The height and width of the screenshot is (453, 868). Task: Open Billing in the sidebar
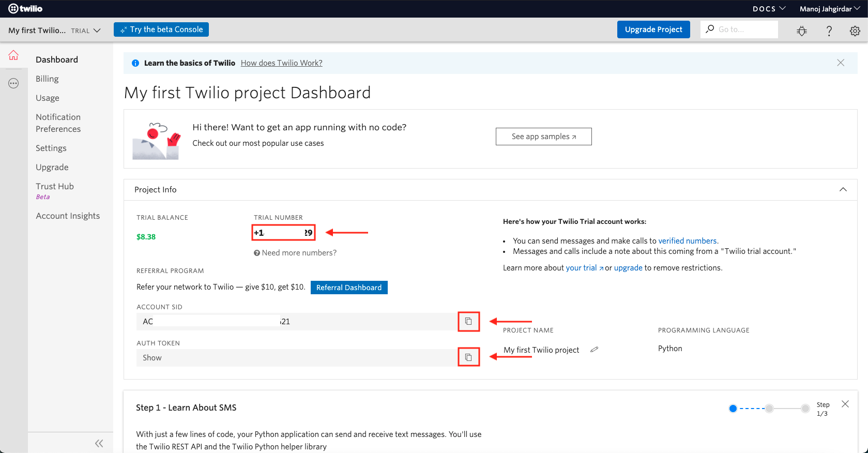[x=47, y=79]
